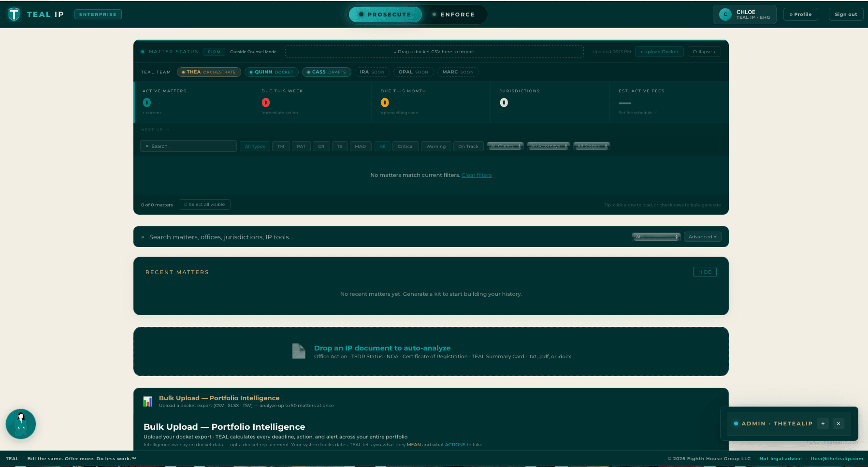Screen dimensions: 868x467
Task: Open the All Clients dropdown
Action: click(x=505, y=146)
